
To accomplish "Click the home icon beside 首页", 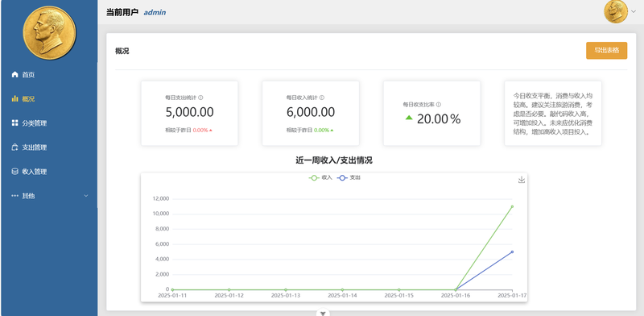I will [x=14, y=74].
